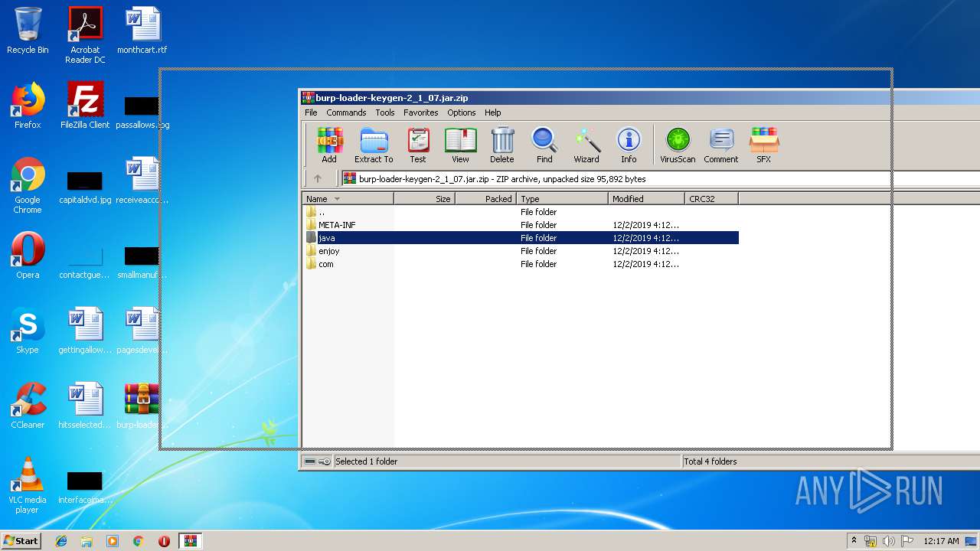Click the drive/key status bar icon
The height and width of the screenshot is (551, 980).
click(x=317, y=461)
